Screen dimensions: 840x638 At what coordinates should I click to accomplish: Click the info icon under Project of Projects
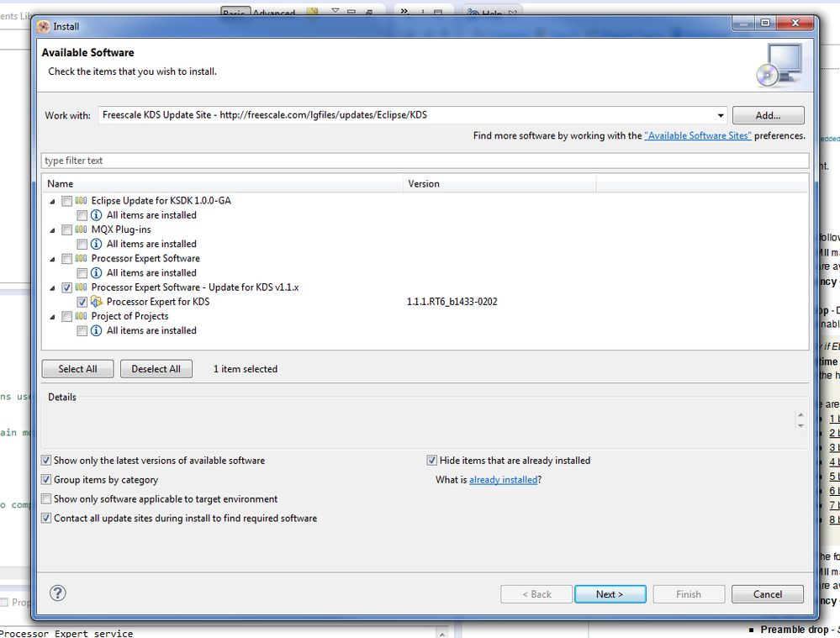pos(97,331)
